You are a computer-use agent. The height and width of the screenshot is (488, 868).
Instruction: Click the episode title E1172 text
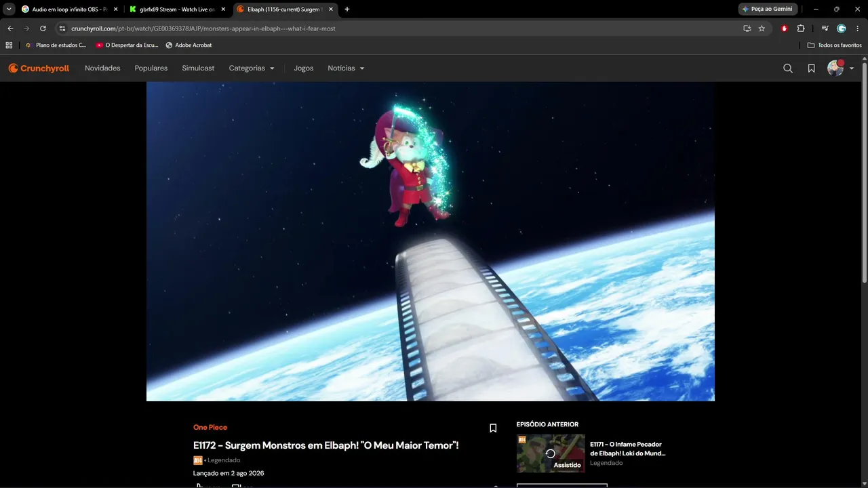click(x=325, y=445)
